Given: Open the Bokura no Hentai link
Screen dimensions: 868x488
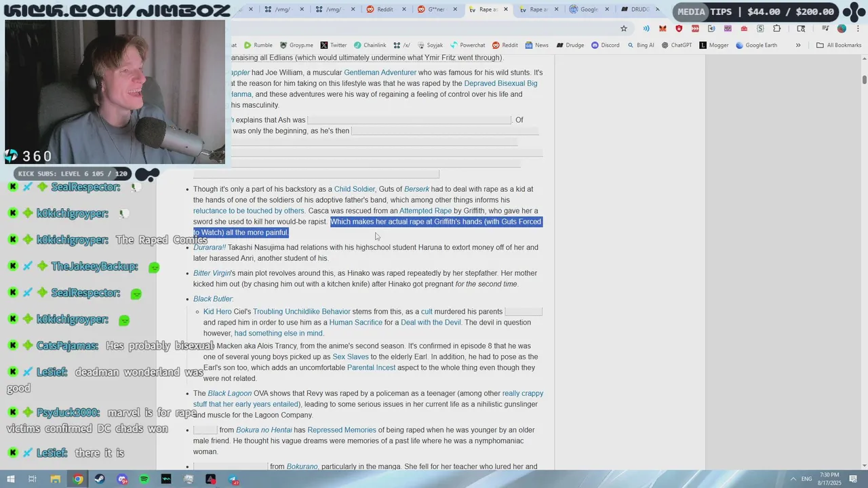Looking at the screenshot, I should click(264, 430).
